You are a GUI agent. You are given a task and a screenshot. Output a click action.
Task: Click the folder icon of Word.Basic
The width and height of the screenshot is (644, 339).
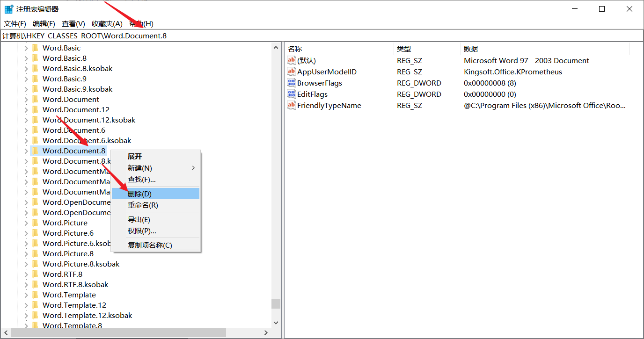click(x=35, y=48)
